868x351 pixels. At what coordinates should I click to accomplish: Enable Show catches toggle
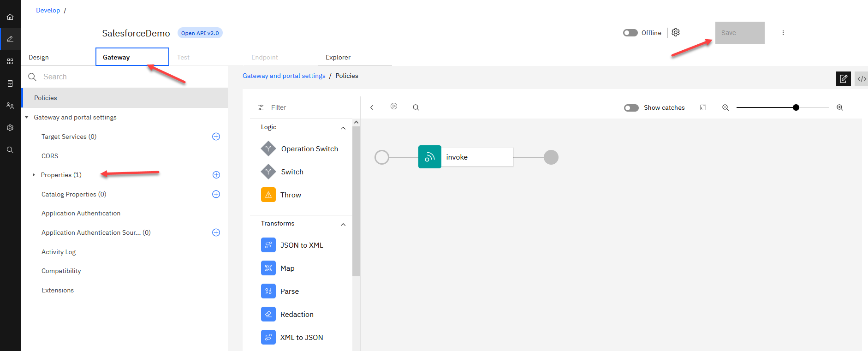[x=631, y=108]
